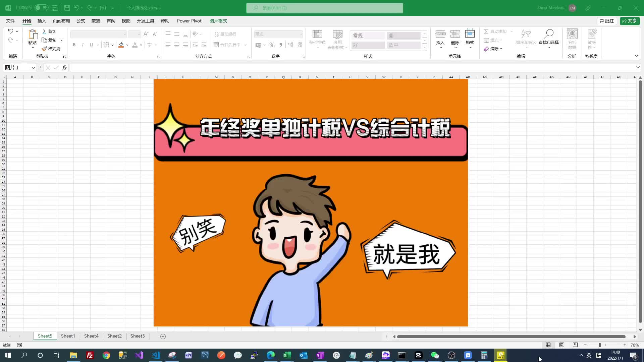
Task: Click the Clear (清除) eraser icon
Action: coord(486,49)
